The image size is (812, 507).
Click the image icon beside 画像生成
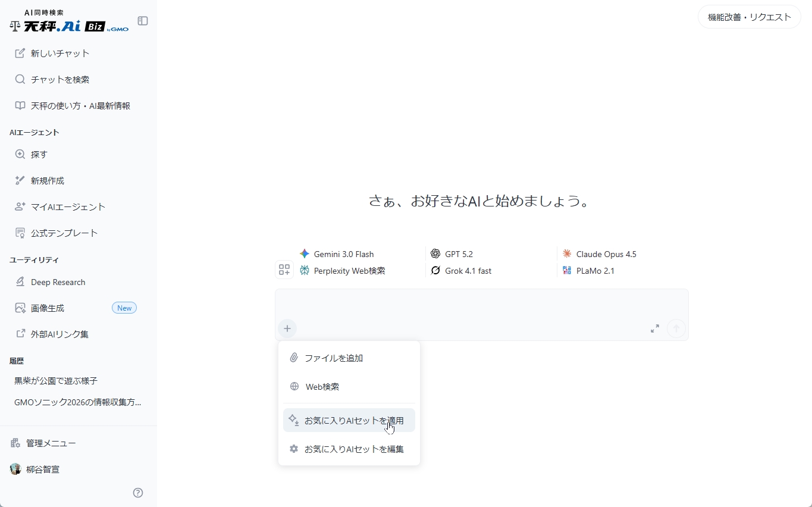20,308
